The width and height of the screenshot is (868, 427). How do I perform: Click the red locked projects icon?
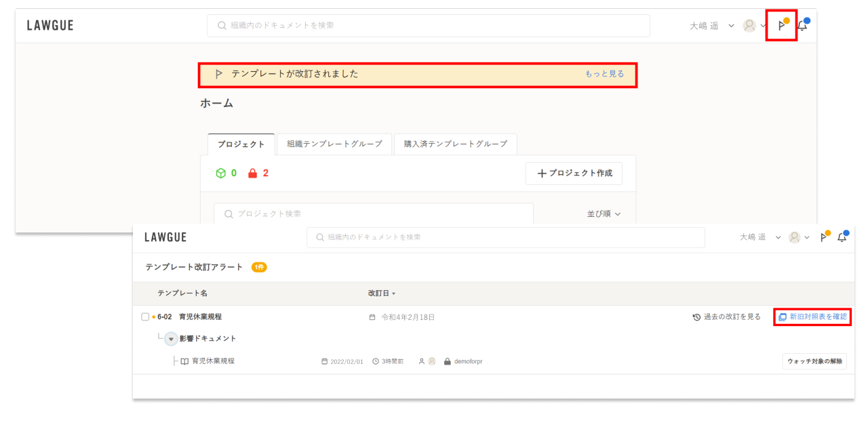pyautogui.click(x=252, y=173)
